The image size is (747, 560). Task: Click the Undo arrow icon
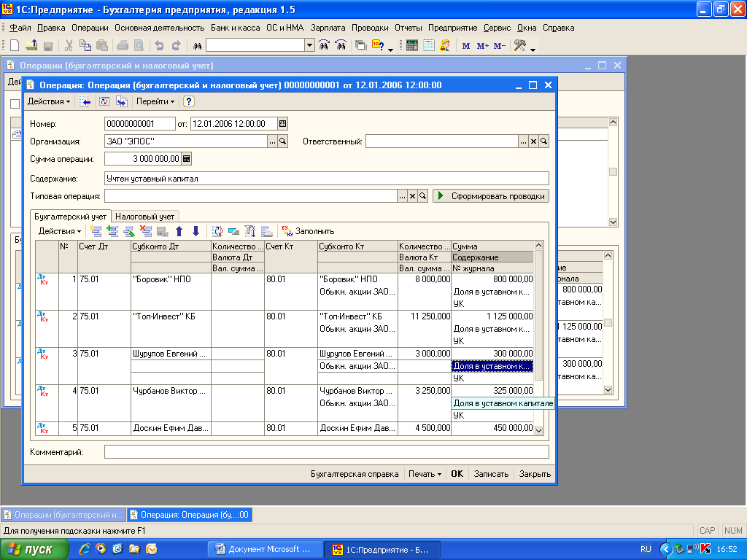click(x=159, y=45)
